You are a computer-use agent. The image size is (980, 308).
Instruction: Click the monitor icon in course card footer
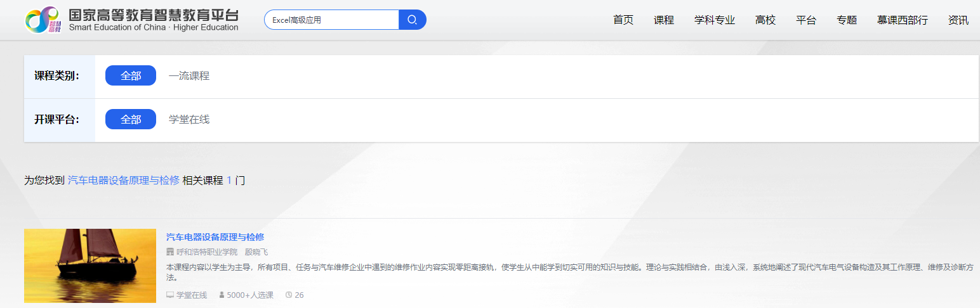tap(170, 295)
